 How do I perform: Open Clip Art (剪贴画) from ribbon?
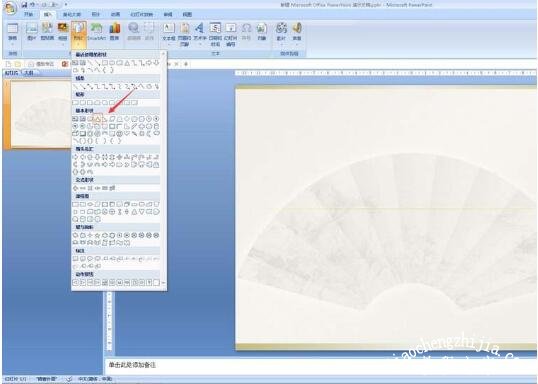pyautogui.click(x=47, y=32)
